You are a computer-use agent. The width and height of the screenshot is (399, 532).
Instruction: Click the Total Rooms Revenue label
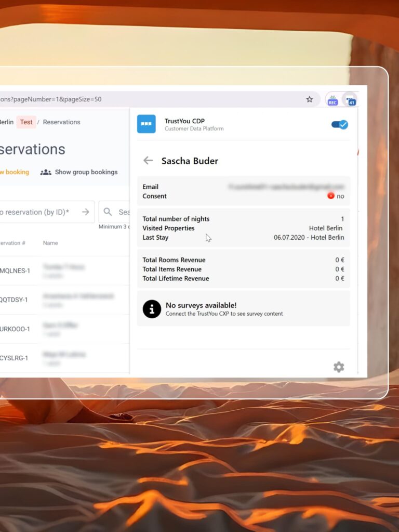pos(174,260)
